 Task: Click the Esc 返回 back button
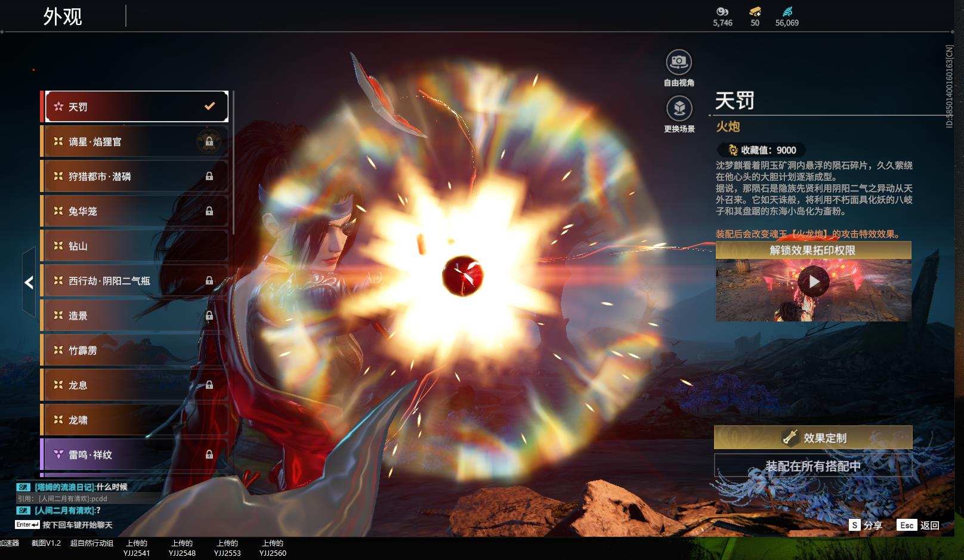click(919, 525)
